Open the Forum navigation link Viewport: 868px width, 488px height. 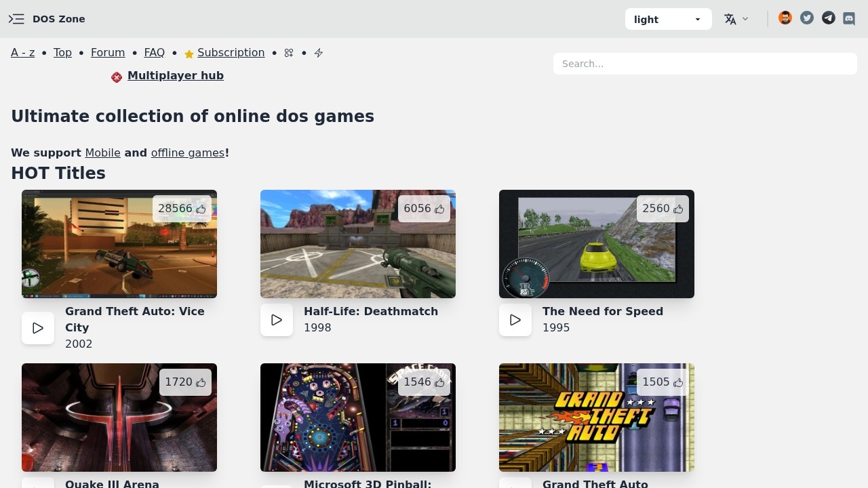click(x=108, y=53)
